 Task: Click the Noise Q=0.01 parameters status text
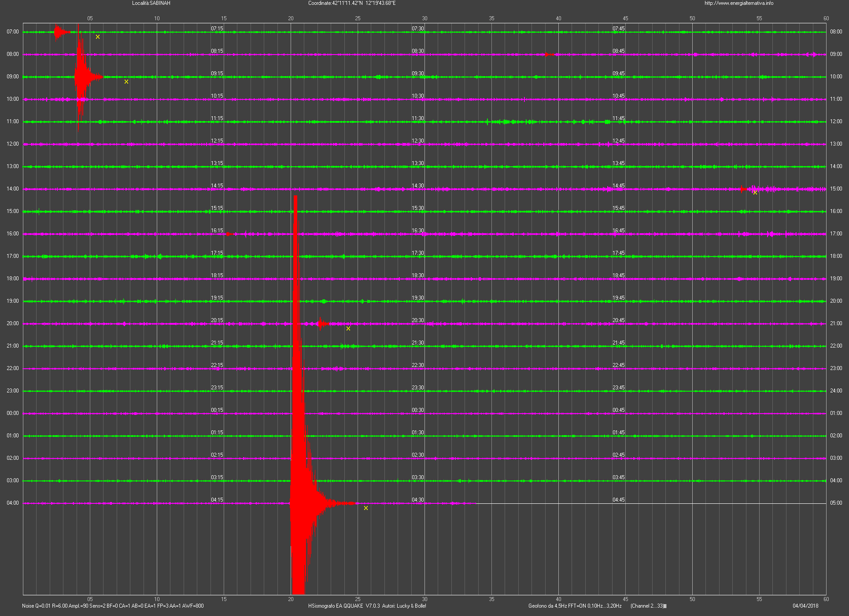113,606
